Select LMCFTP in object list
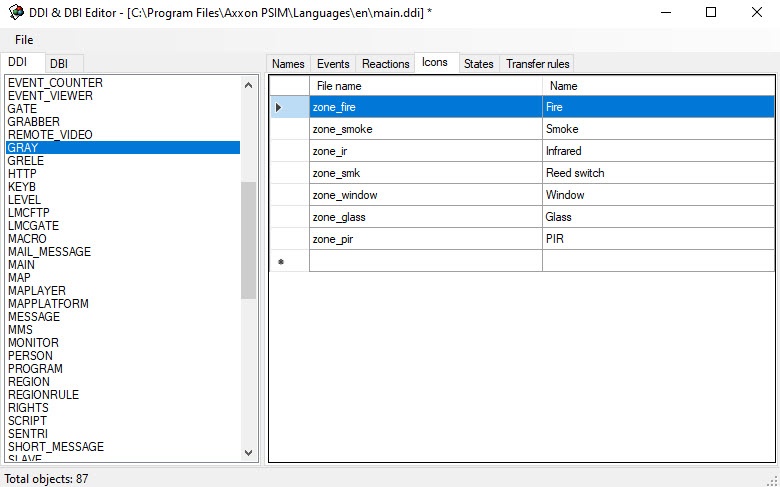This screenshot has height=487, width=780. [123, 212]
